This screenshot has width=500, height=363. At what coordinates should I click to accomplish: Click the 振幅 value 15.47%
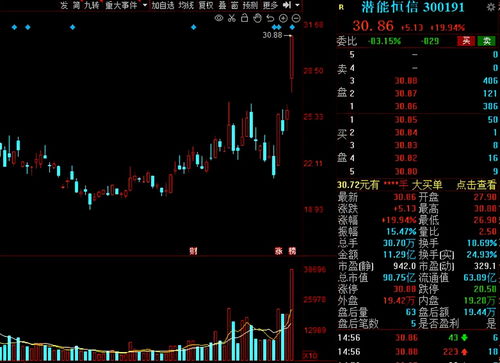click(x=401, y=232)
